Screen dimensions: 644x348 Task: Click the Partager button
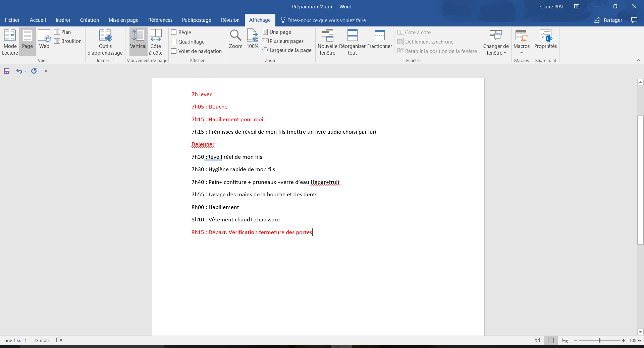(x=608, y=20)
